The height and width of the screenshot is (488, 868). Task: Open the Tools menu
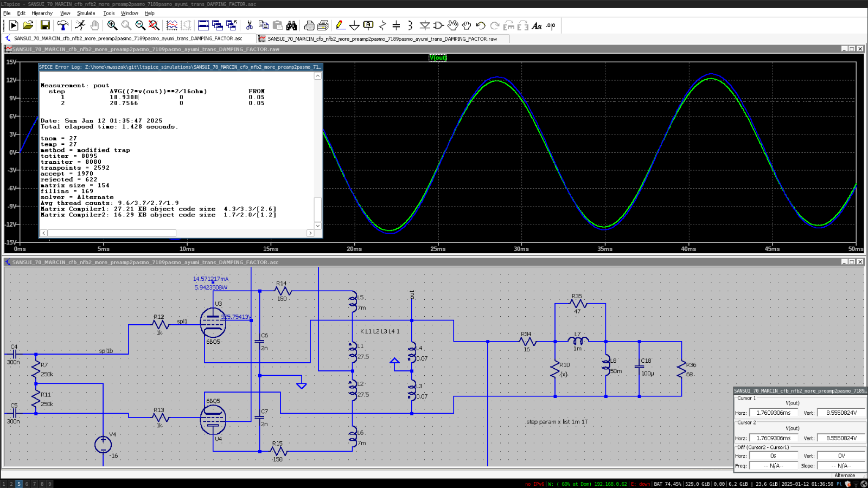(109, 13)
